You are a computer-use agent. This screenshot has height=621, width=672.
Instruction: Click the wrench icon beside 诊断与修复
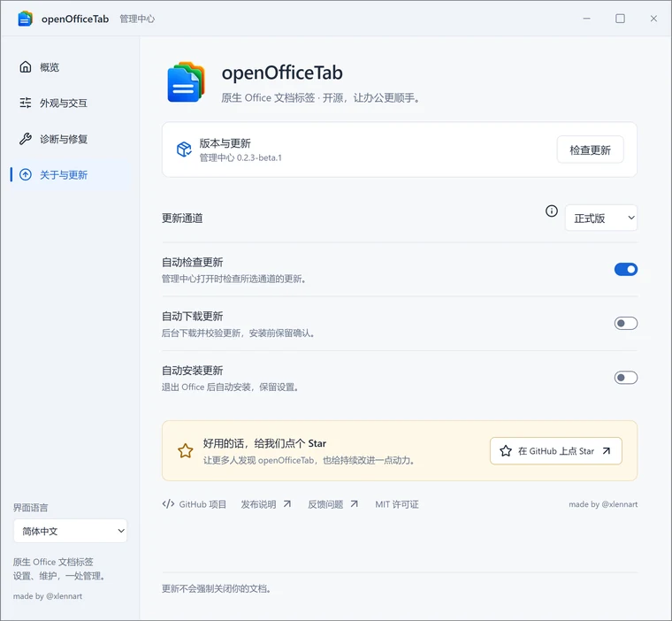pyautogui.click(x=26, y=139)
